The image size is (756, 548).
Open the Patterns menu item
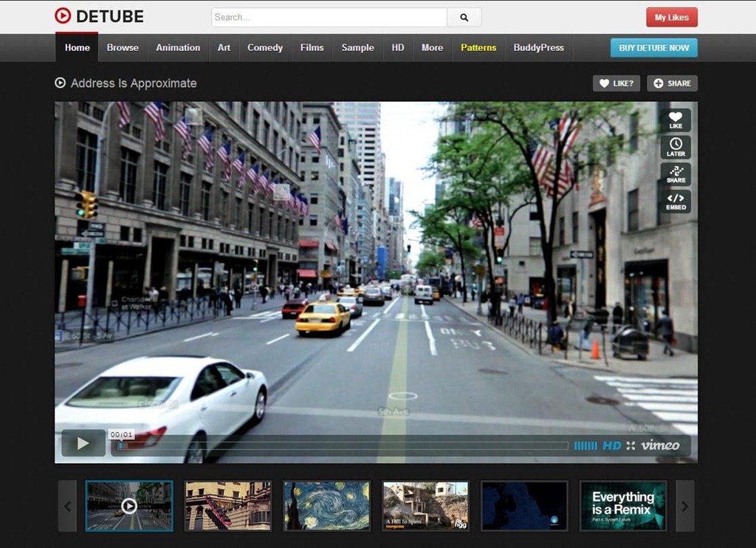[x=478, y=48]
